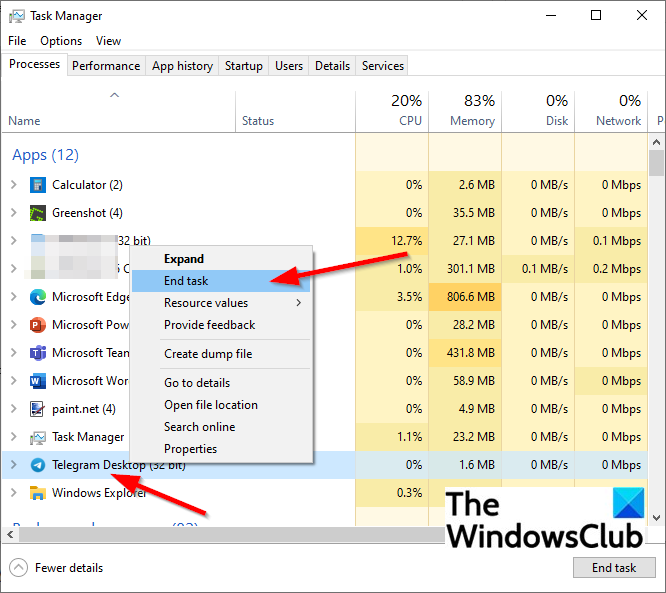
Task: Click the Microsoft PowerPoint icon
Action: 37,325
